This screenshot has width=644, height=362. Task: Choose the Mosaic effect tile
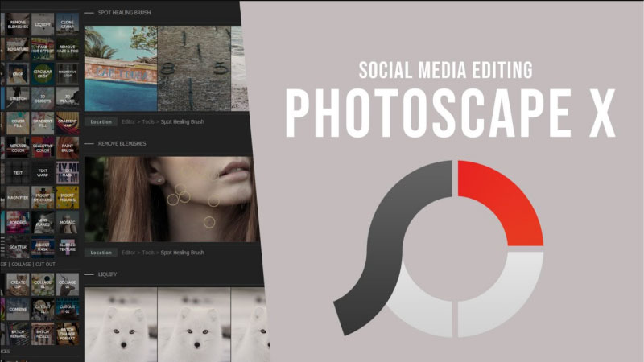coord(68,222)
